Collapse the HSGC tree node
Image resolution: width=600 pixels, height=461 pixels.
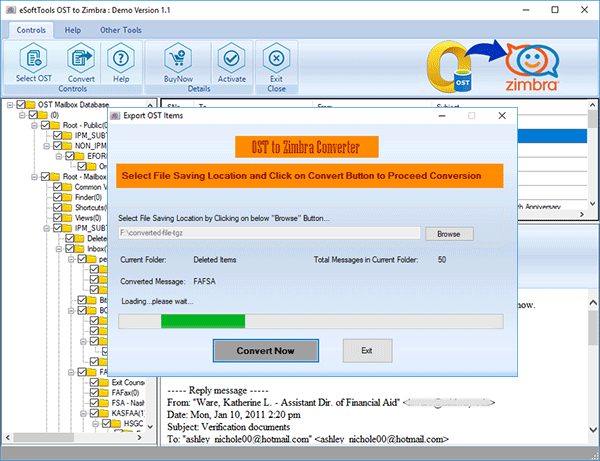click(x=96, y=424)
